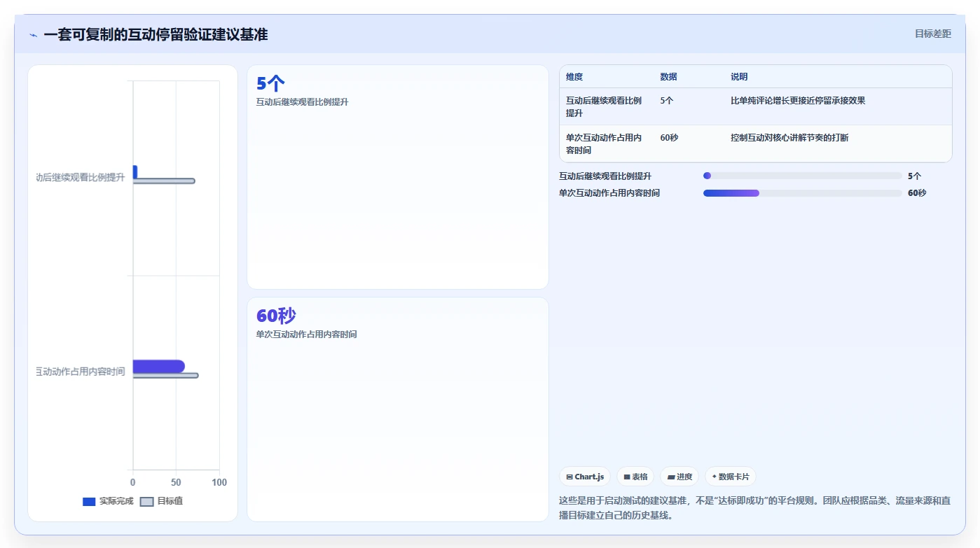Click the 60秒 value beside the progress bar
Viewport: 980px width, 548px height.
tap(917, 193)
